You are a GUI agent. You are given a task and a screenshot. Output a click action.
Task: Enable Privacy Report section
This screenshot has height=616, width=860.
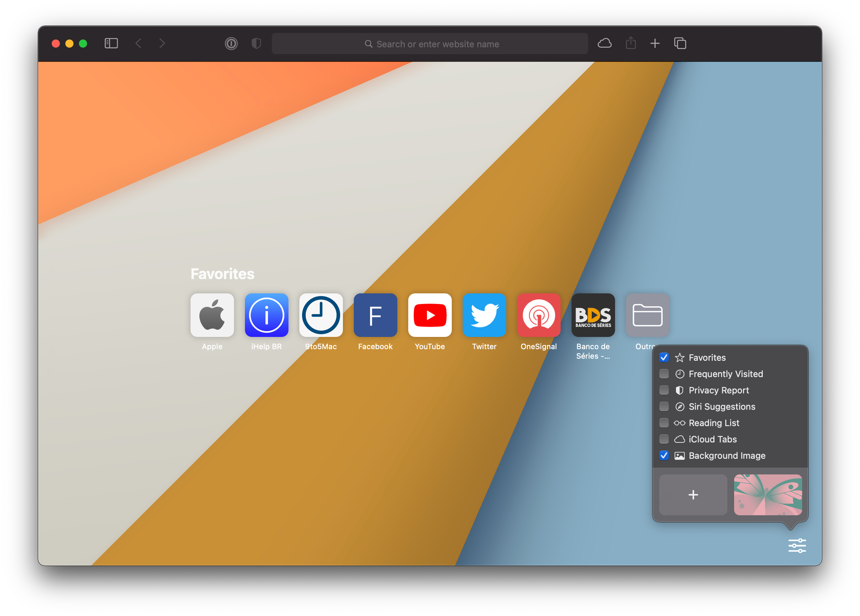click(x=664, y=390)
